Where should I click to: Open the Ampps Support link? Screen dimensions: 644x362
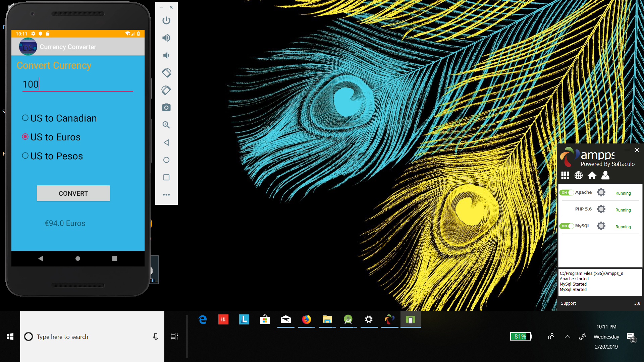(x=568, y=303)
